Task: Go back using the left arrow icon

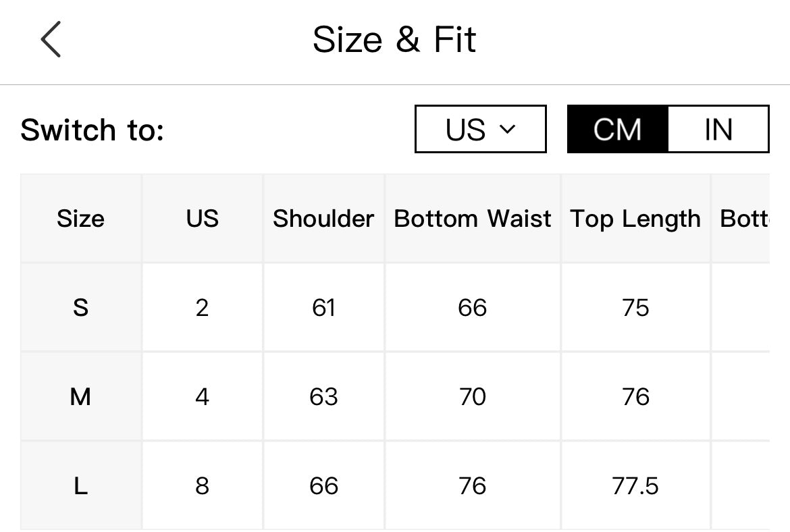Action: point(51,39)
